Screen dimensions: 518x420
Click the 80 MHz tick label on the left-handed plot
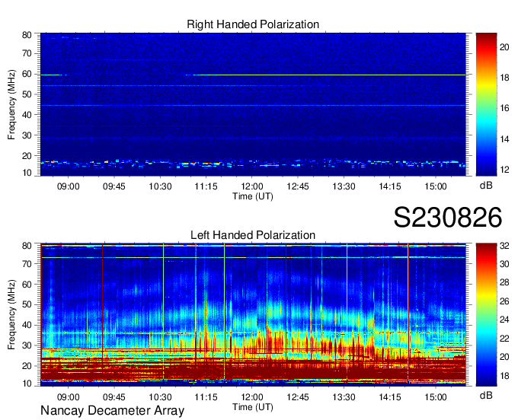tap(27, 246)
